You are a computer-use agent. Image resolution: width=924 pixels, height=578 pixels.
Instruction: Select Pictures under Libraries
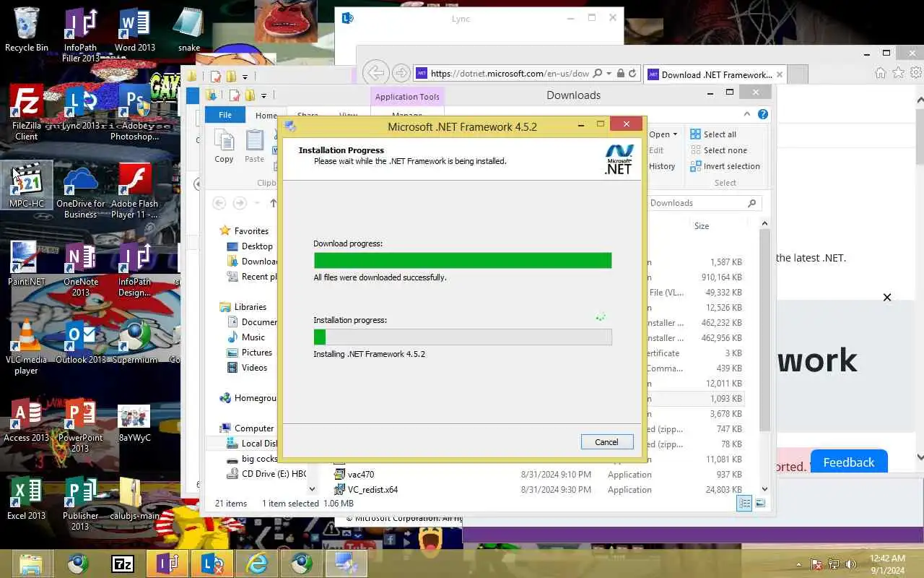(x=250, y=353)
